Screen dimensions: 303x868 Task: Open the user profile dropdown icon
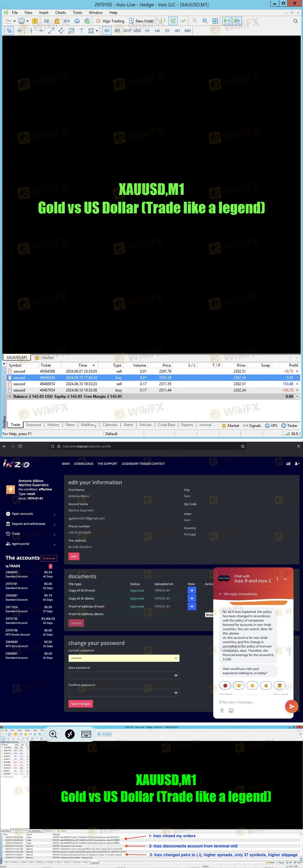[297, 463]
